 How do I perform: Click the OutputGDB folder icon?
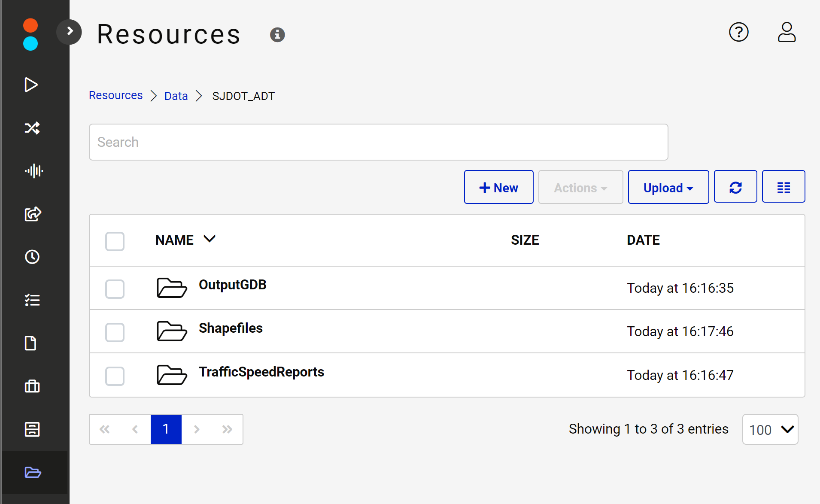(172, 288)
